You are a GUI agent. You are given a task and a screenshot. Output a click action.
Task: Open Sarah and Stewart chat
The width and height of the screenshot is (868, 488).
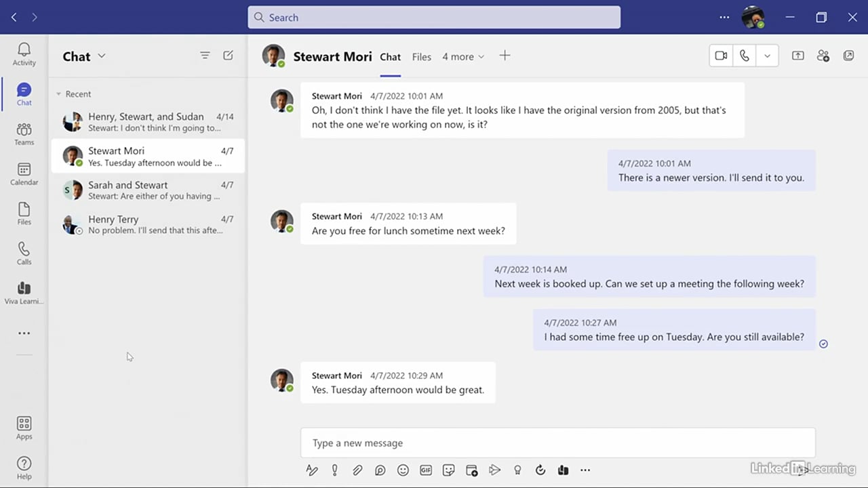pos(148,190)
